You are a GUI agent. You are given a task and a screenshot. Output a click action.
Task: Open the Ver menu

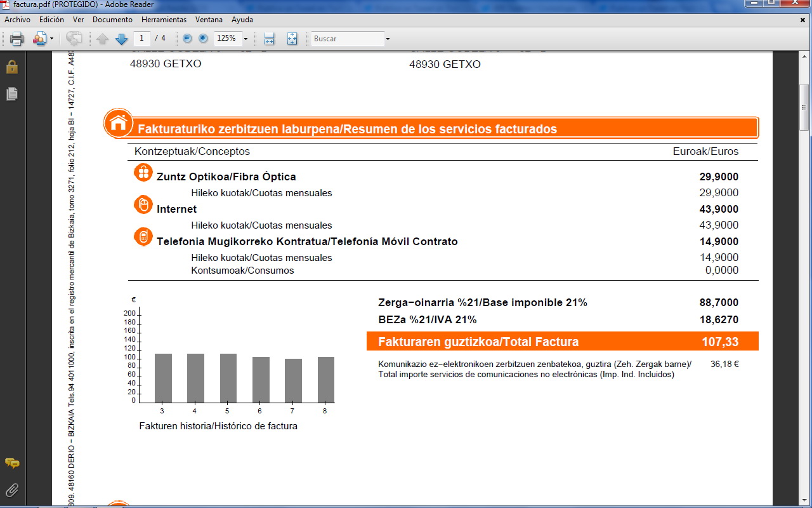[x=78, y=20]
